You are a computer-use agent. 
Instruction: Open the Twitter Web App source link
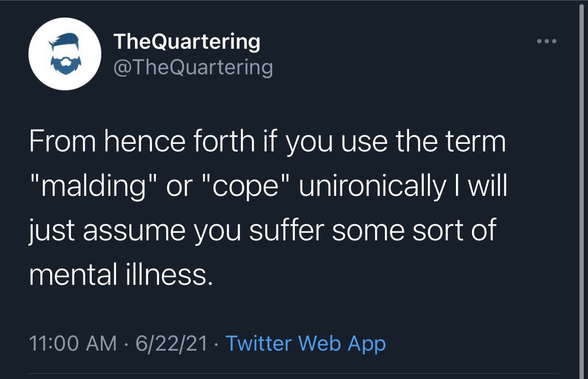[306, 344]
